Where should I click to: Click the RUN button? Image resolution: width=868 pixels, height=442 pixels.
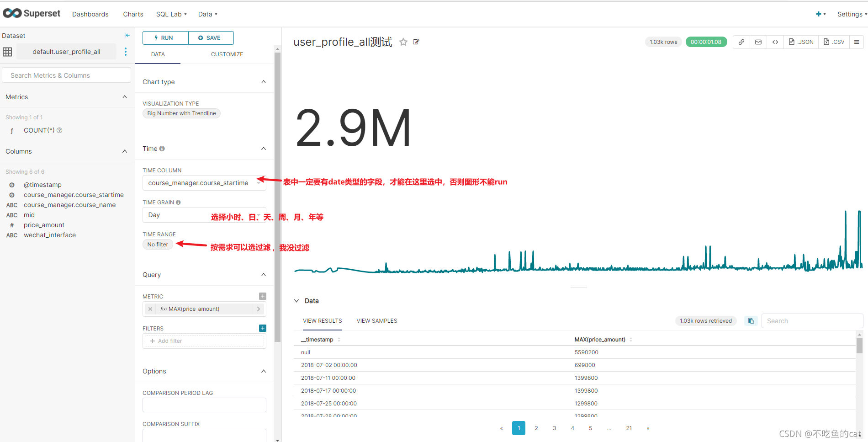click(165, 38)
